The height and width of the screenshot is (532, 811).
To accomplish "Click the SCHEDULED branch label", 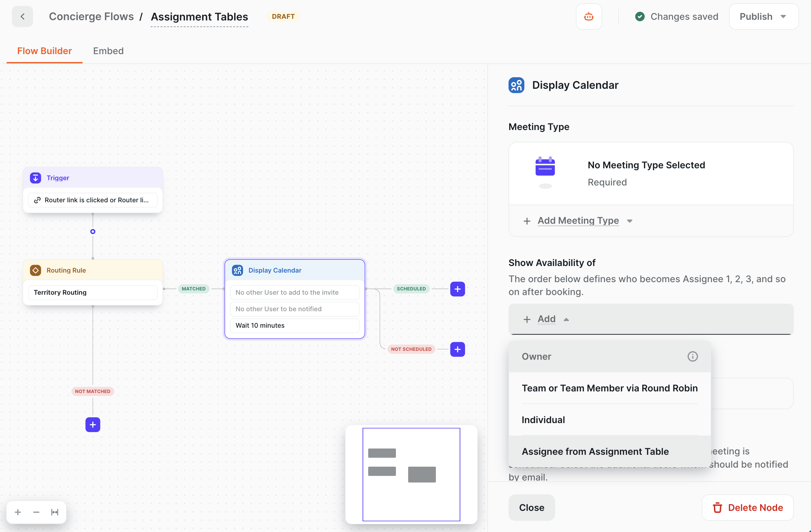I will pos(411,289).
